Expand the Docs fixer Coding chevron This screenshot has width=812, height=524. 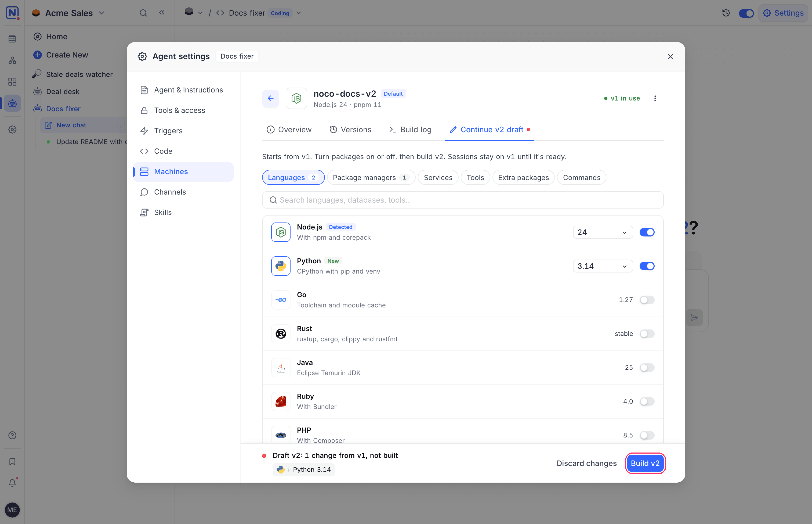[x=299, y=13]
